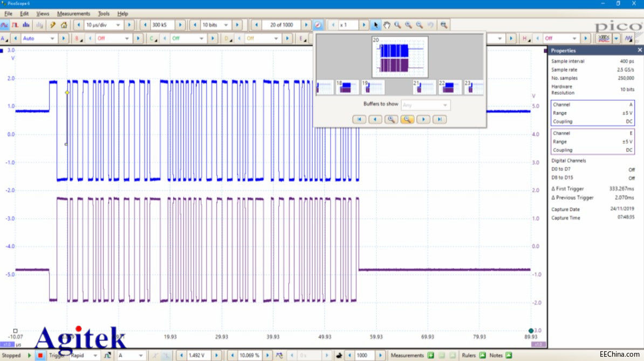
Task: Go to next buffer in navigator
Action: tap(423, 120)
